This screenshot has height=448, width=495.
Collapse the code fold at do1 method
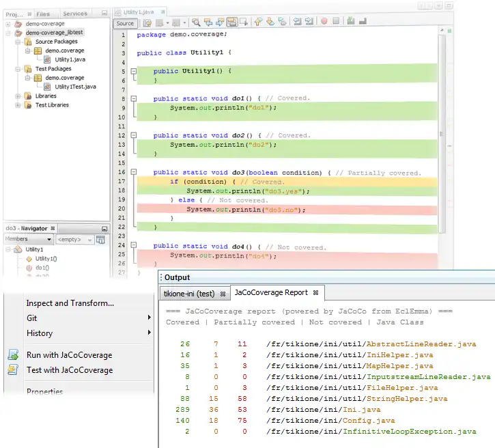tap(134, 98)
